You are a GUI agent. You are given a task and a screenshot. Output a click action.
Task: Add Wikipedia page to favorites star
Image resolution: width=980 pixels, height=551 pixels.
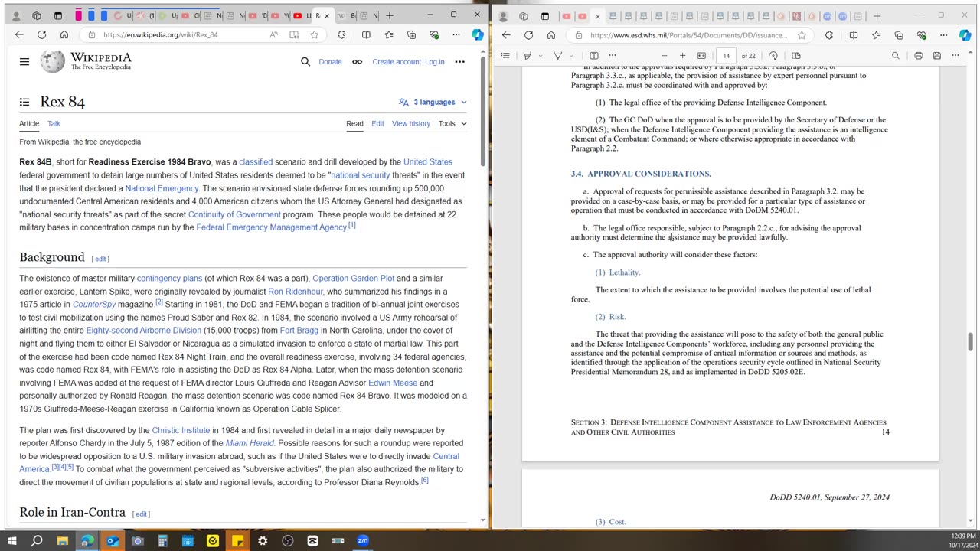pos(314,34)
